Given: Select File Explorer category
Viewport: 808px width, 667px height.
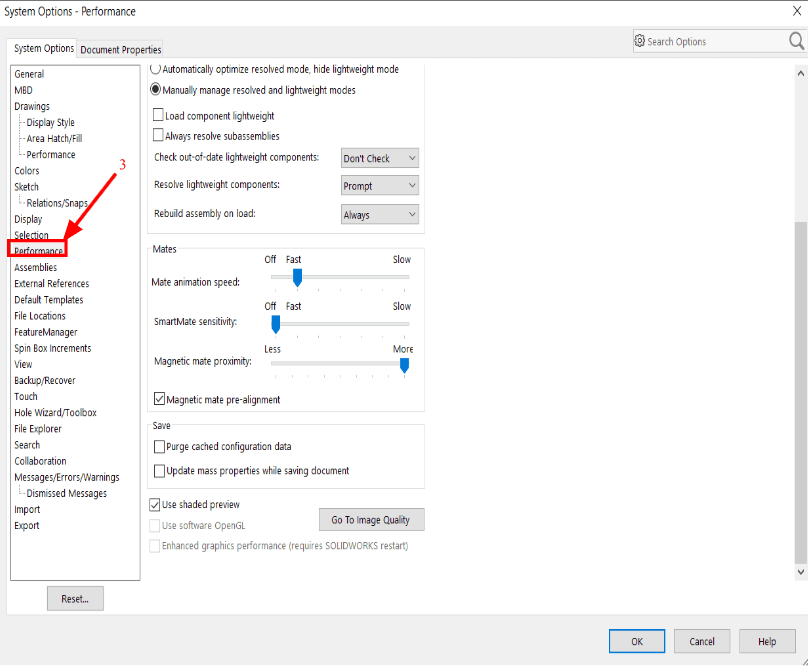Looking at the screenshot, I should pyautogui.click(x=38, y=429).
